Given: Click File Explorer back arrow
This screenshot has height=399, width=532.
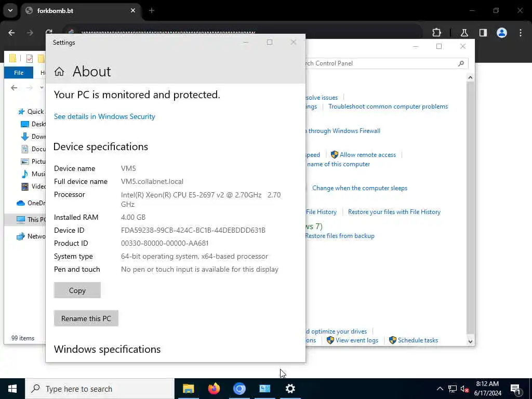Looking at the screenshot, I should [x=14, y=88].
